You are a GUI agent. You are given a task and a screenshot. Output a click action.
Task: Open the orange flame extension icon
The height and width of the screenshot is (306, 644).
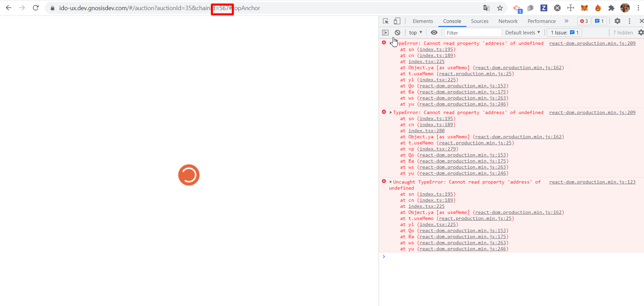[x=598, y=8]
